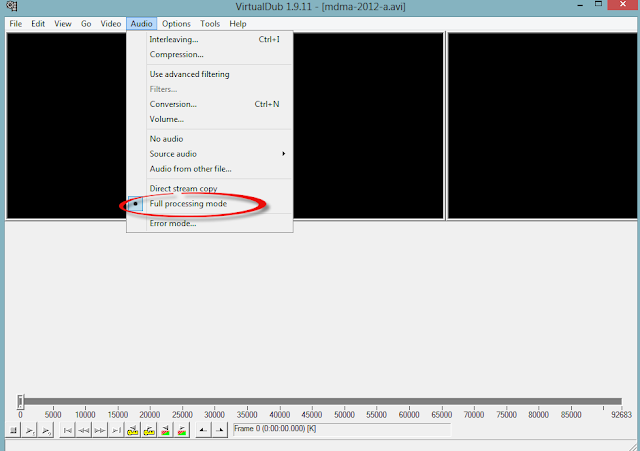The width and height of the screenshot is (640, 451).
Task: Choose Audio from other file
Action: click(210, 169)
